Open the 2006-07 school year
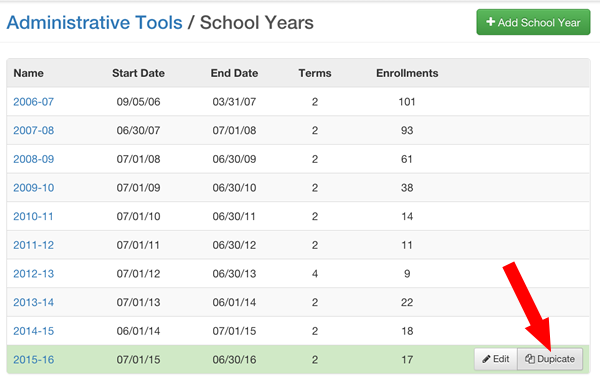The width and height of the screenshot is (600, 381). pyautogui.click(x=34, y=102)
